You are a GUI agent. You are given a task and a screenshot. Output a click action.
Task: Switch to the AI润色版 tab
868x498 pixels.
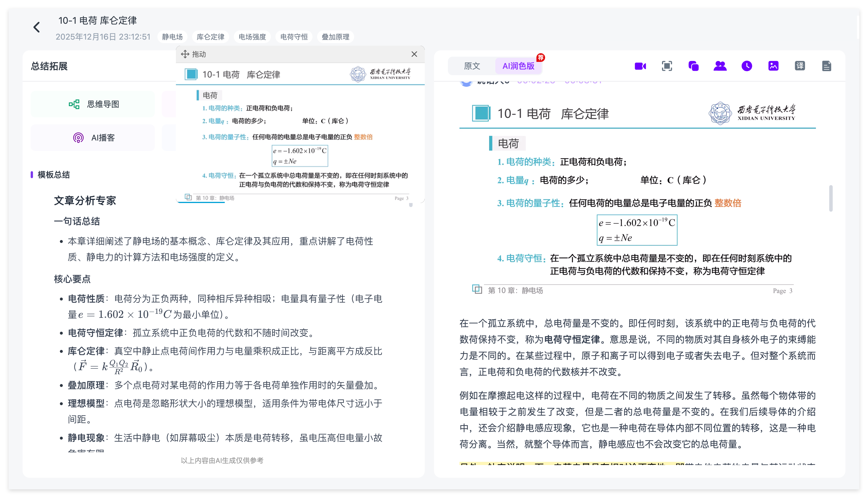tap(518, 66)
